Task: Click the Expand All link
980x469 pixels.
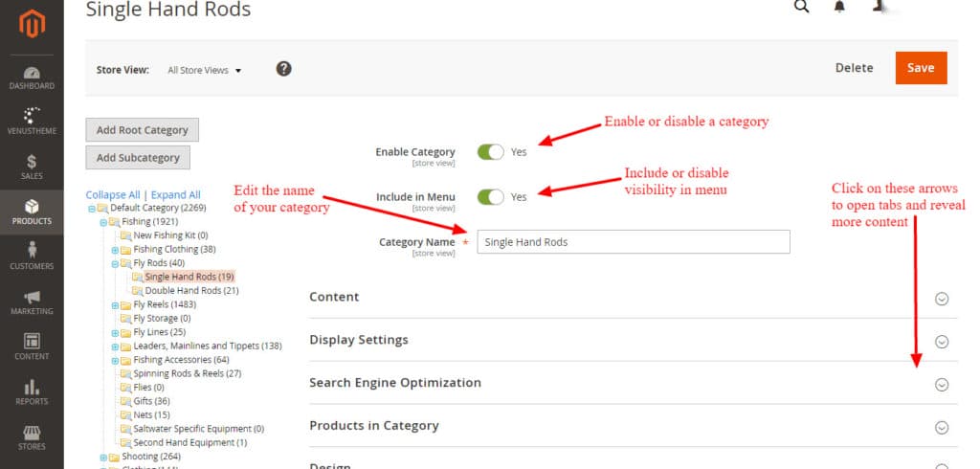Action: [176, 195]
